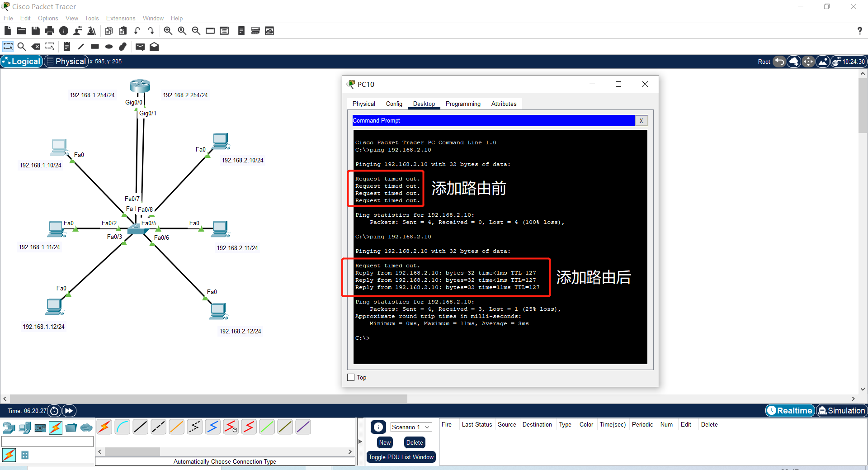Pick the Console cable connection

click(123, 427)
